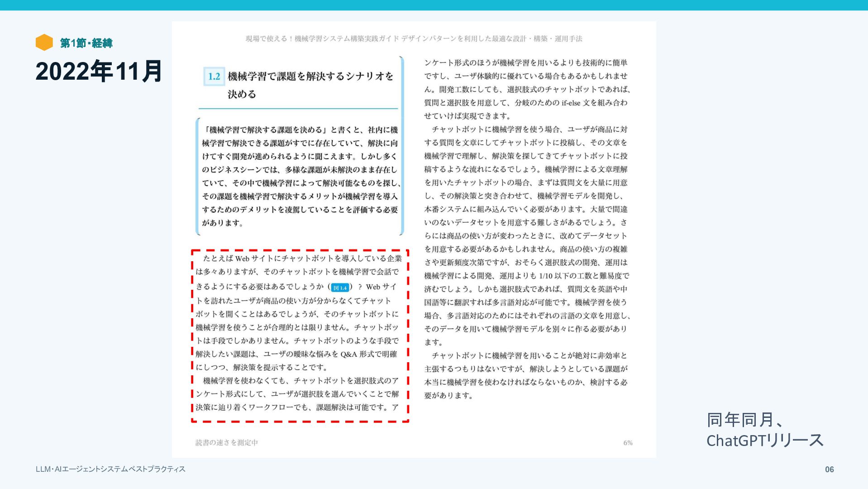
Task: Click the 同年同月、ChatGPTリリース note
Action: tap(765, 430)
